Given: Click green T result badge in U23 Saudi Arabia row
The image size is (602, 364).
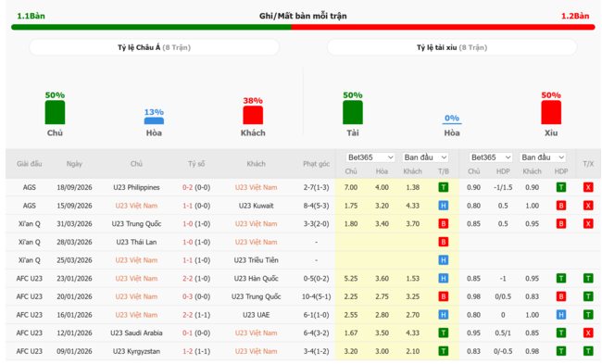Looking at the screenshot, I should click(x=443, y=333).
